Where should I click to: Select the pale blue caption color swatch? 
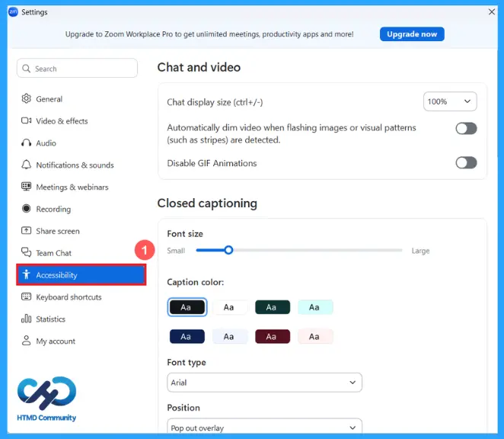click(x=230, y=336)
